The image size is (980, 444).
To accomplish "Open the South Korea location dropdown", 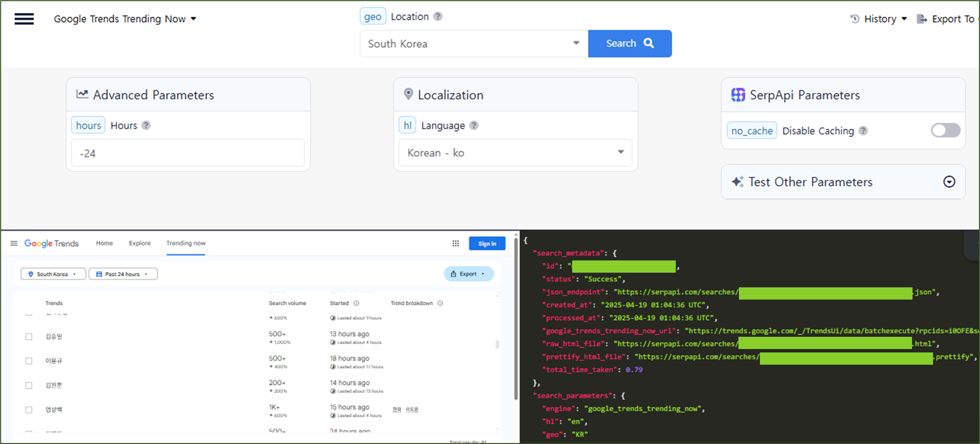I will pyautogui.click(x=474, y=44).
